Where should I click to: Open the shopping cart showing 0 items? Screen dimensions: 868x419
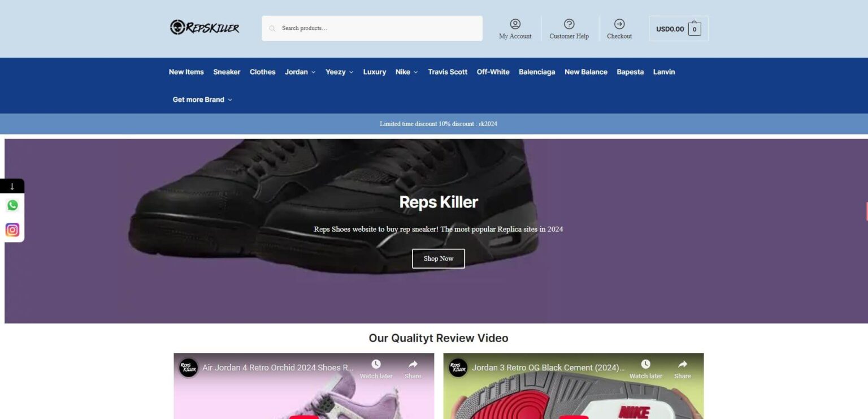tap(694, 28)
